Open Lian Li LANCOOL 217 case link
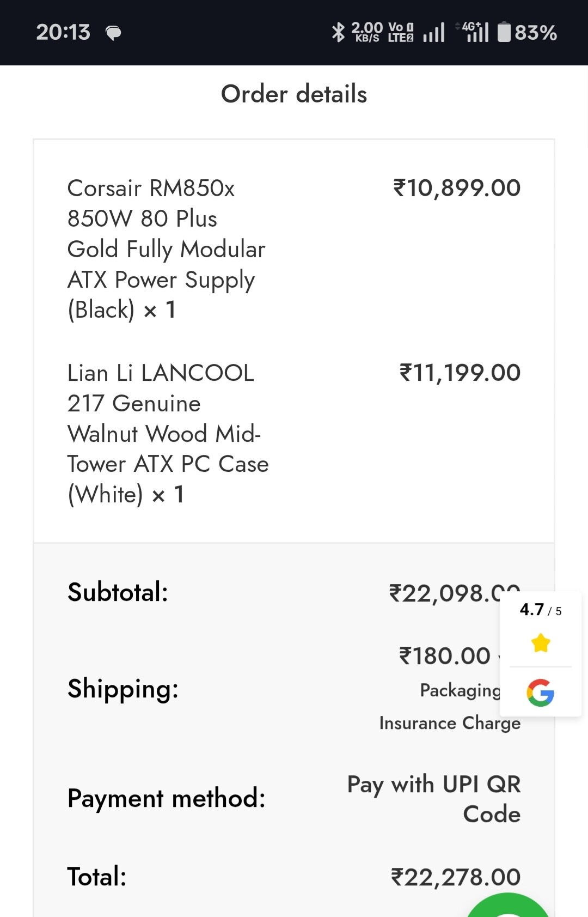Screen dimensions: 588x917 168,434
